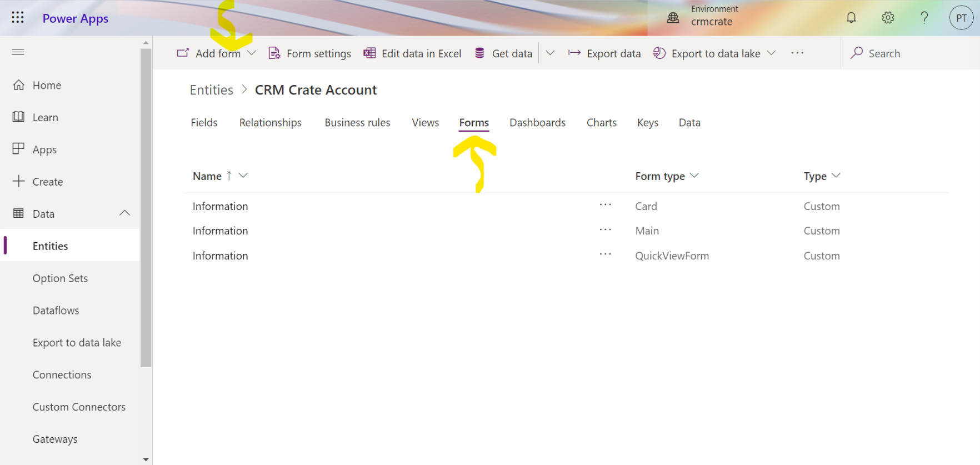Click Export data command
The height and width of the screenshot is (465, 980).
pyautogui.click(x=604, y=53)
